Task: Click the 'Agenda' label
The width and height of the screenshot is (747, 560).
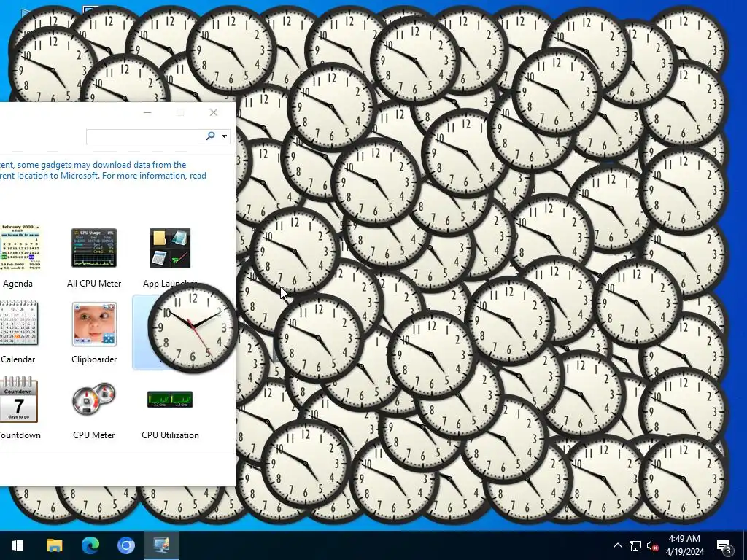Action: (x=18, y=284)
